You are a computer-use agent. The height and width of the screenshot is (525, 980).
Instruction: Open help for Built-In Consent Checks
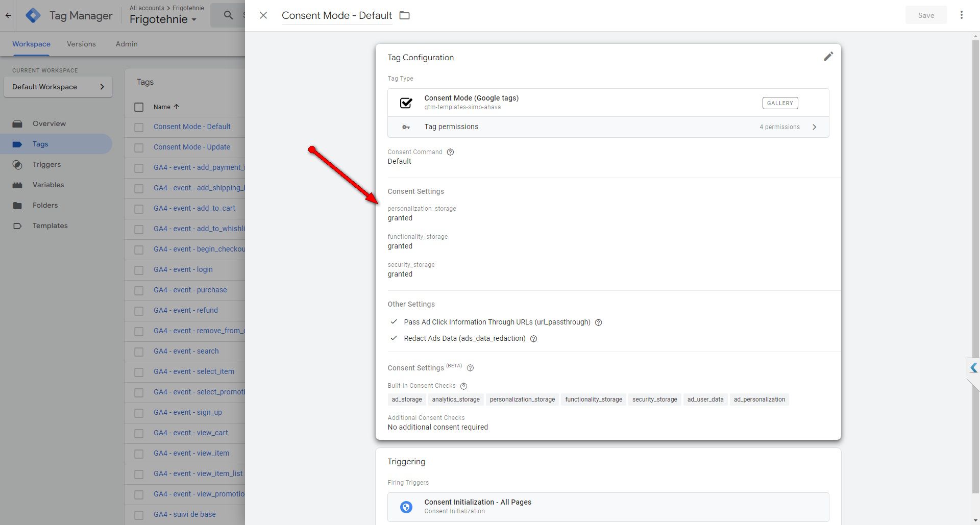tap(463, 386)
